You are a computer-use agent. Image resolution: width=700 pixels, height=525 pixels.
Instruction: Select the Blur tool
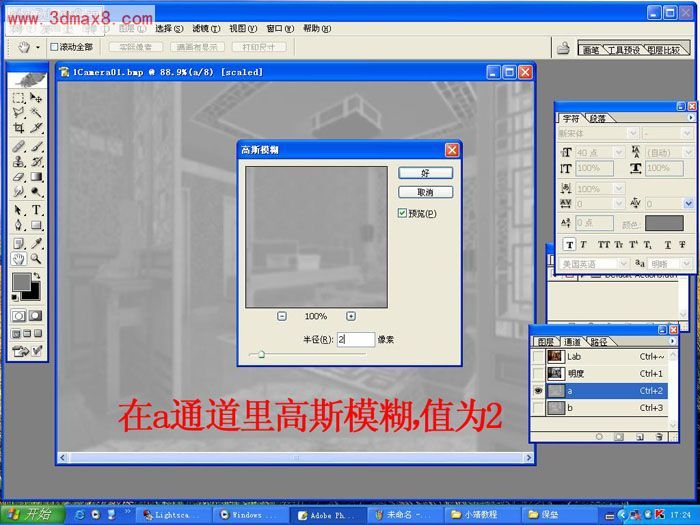[x=18, y=192]
